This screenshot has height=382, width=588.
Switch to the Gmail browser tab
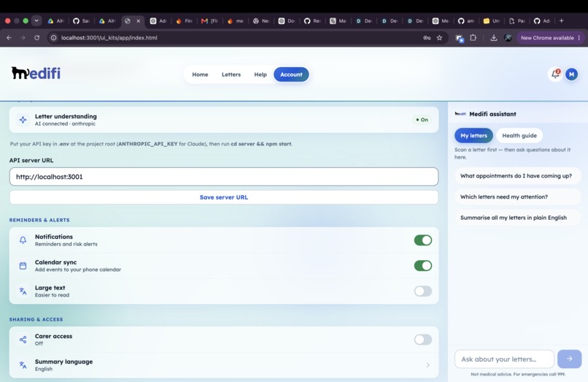pyautogui.click(x=209, y=21)
